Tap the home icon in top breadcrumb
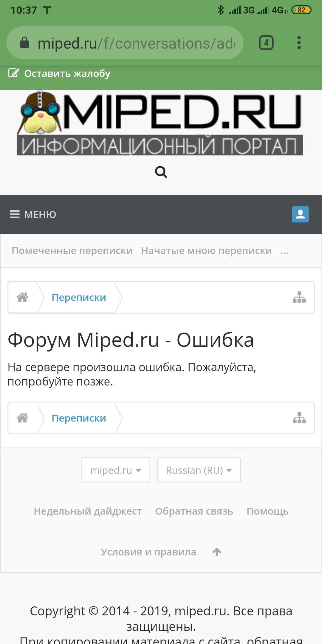 tap(22, 297)
